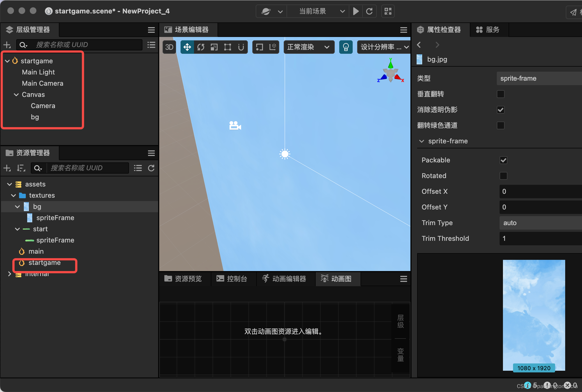This screenshot has height=392, width=582.
Task: Switch to the 控制台 console tab
Action: tap(232, 279)
